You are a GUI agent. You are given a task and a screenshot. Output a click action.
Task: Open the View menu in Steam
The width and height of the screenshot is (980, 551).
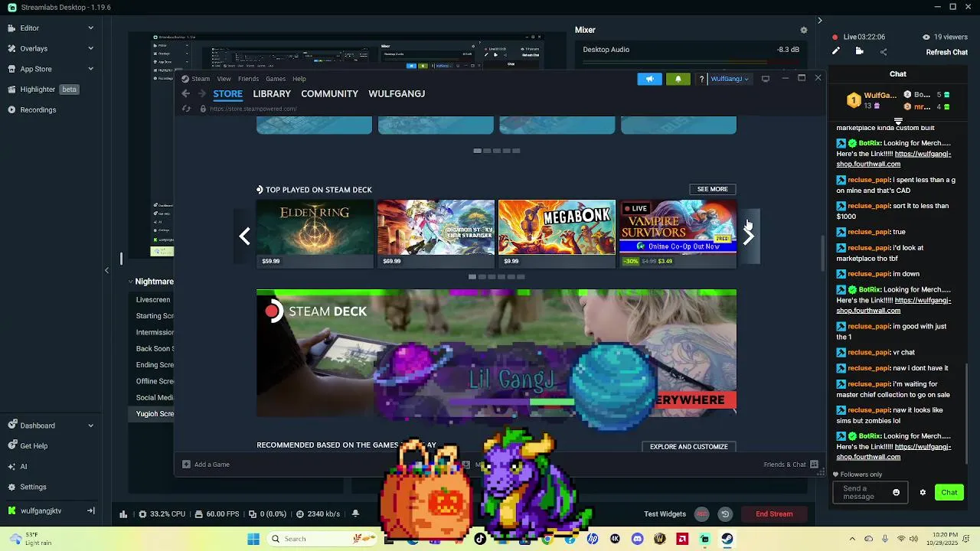coord(224,79)
